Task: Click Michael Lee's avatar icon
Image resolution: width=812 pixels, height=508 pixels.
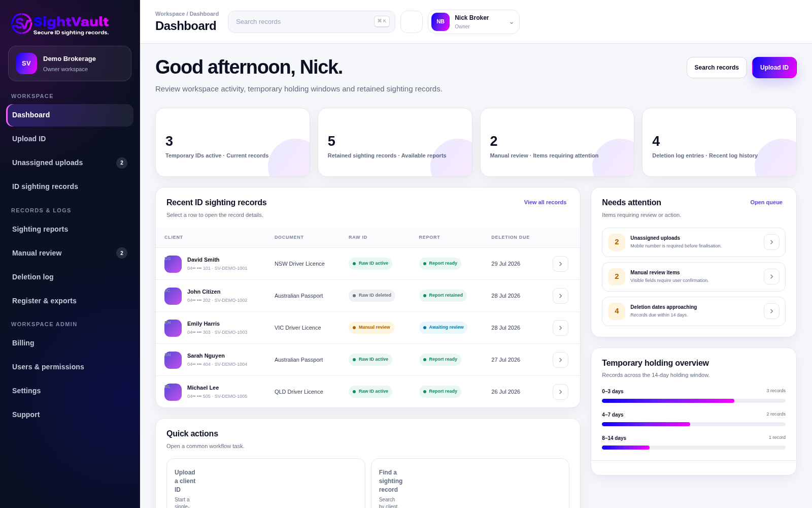Action: [173, 392]
